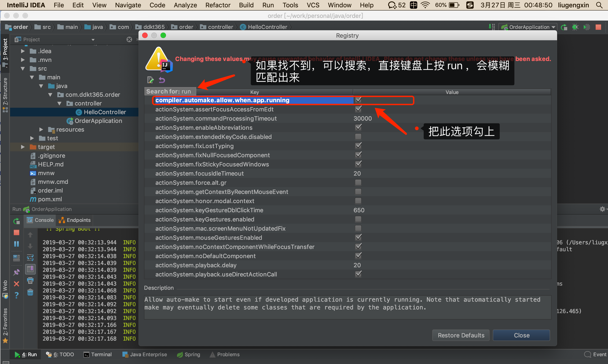Click the trash clear-all icon in console
Screen dimensions: 608x364
coord(30,292)
